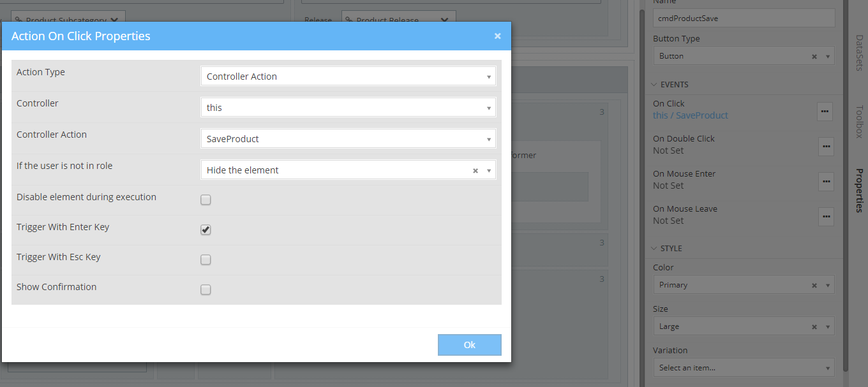The image size is (868, 387).
Task: Open the Controller Action SaveProduct dropdown
Action: tap(348, 139)
